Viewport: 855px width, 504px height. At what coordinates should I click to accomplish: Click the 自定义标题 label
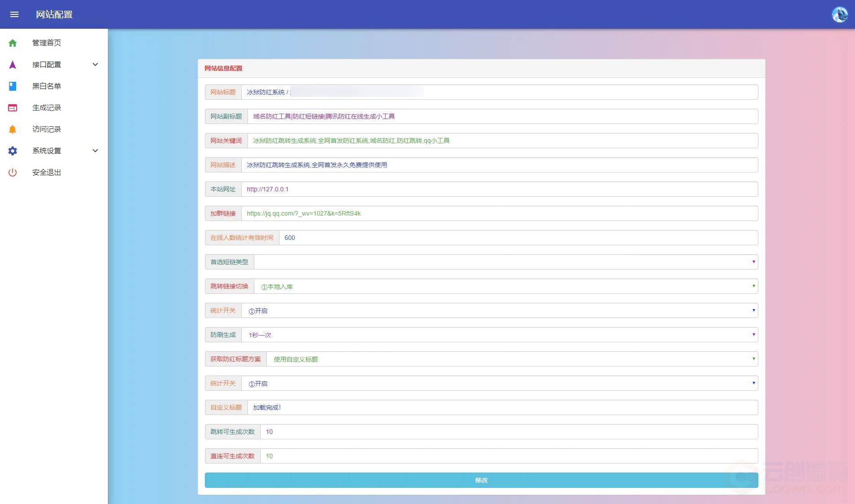pyautogui.click(x=226, y=407)
